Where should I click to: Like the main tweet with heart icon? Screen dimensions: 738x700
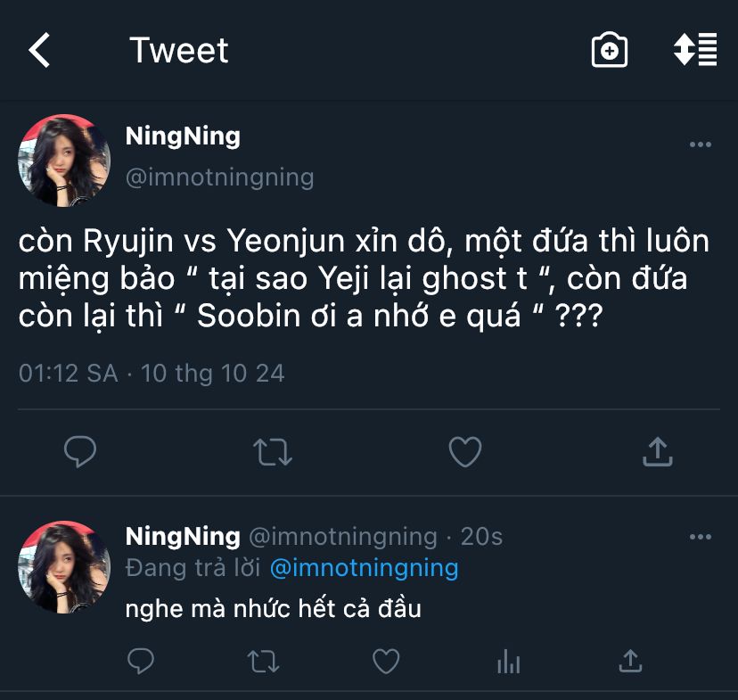click(x=464, y=452)
